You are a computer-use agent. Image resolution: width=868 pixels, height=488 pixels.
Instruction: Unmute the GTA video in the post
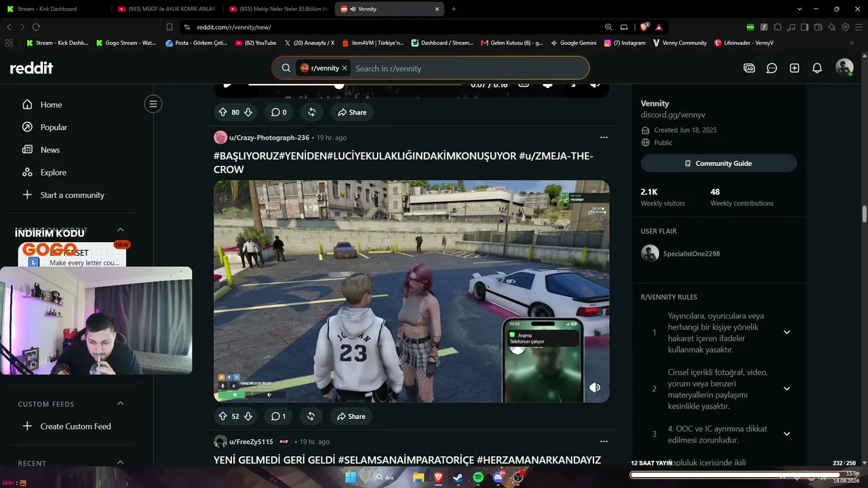tap(595, 388)
